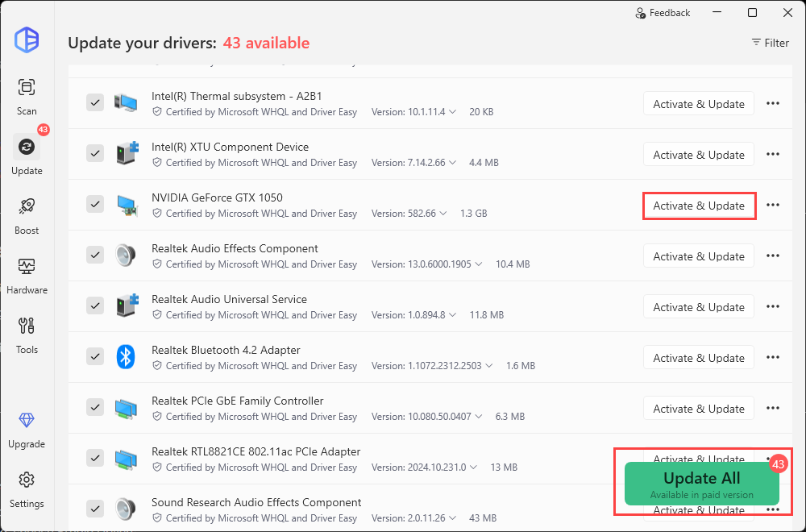This screenshot has height=532, width=806.
Task: Send Feedback from the title bar
Action: pyautogui.click(x=663, y=13)
